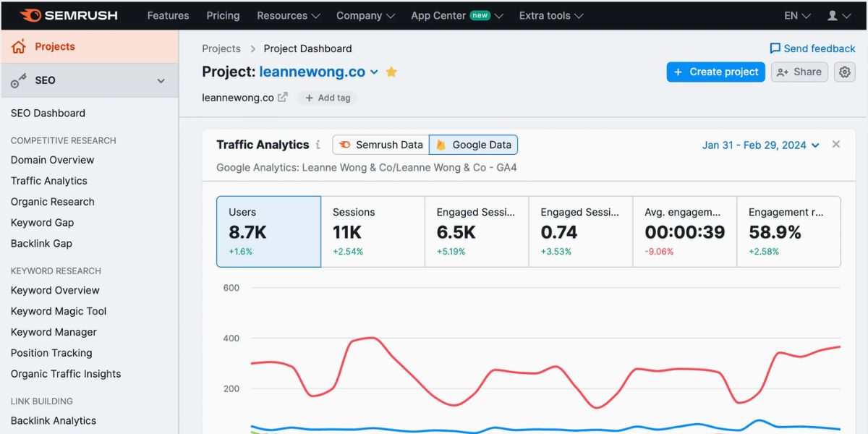The height and width of the screenshot is (434, 868).
Task: Select the Avg. engagement 00:00:39 card
Action: [685, 231]
